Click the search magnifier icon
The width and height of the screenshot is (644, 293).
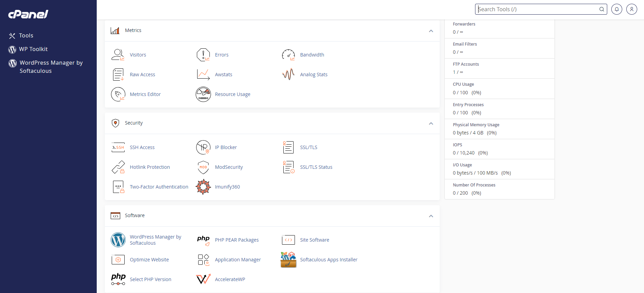click(602, 9)
